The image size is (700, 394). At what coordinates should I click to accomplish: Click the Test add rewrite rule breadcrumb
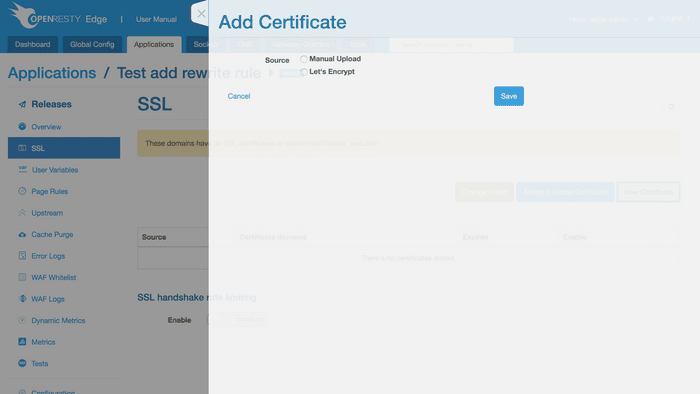tap(188, 73)
